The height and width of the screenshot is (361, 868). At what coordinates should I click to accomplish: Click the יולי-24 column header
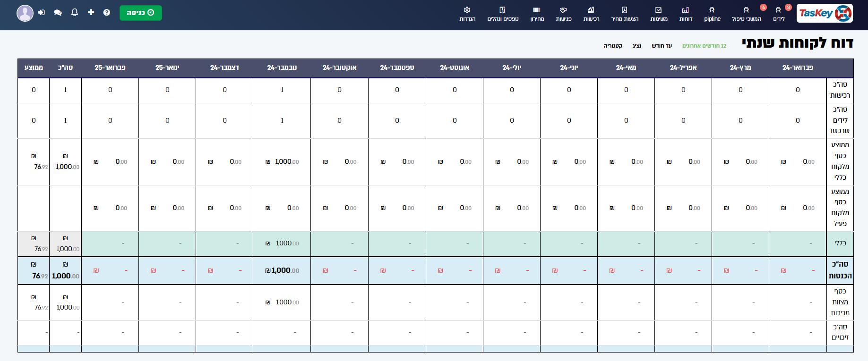click(x=512, y=68)
